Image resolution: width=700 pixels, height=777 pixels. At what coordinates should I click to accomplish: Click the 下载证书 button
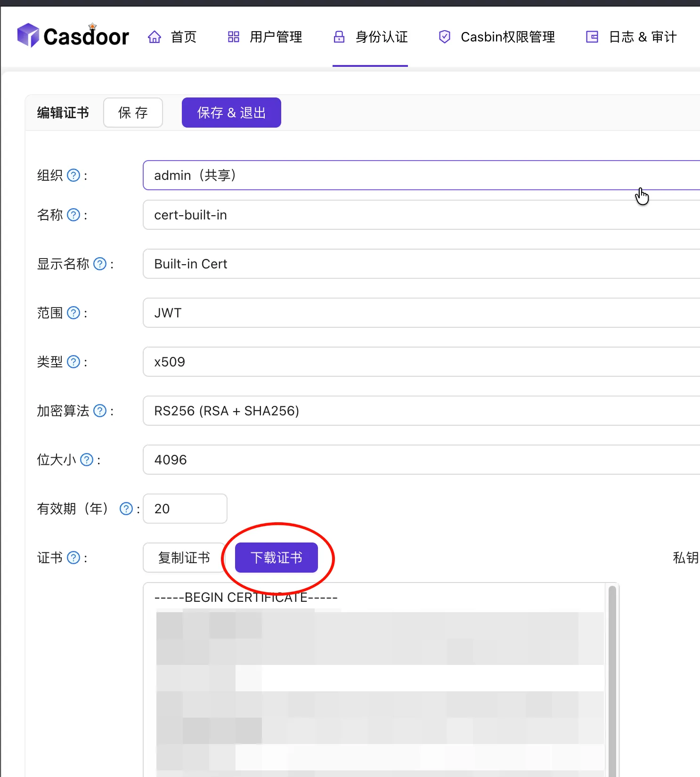coord(277,558)
